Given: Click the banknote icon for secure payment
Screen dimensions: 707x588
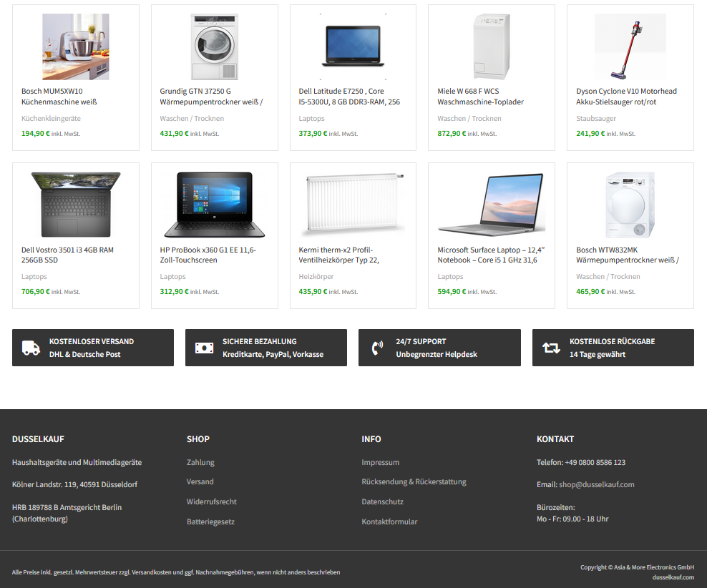Looking at the screenshot, I should 204,348.
